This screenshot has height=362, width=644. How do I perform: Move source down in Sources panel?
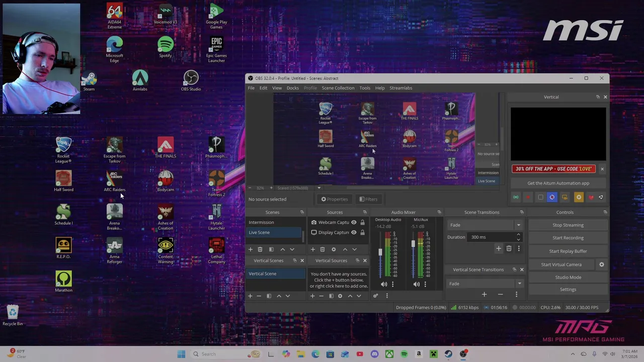(354, 249)
